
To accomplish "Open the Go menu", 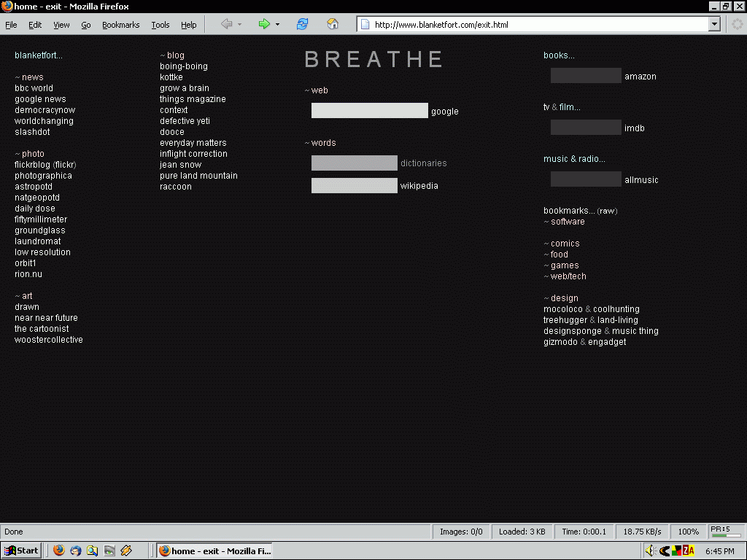I will [86, 25].
